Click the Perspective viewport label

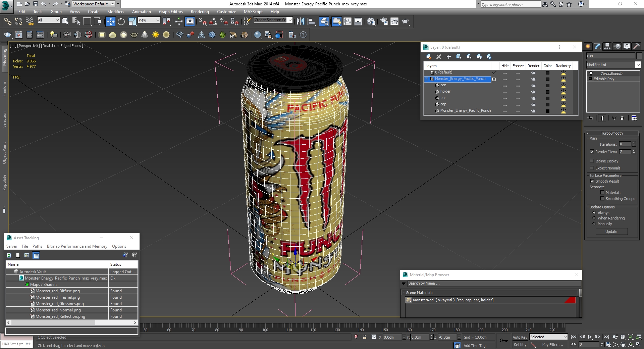[28, 46]
